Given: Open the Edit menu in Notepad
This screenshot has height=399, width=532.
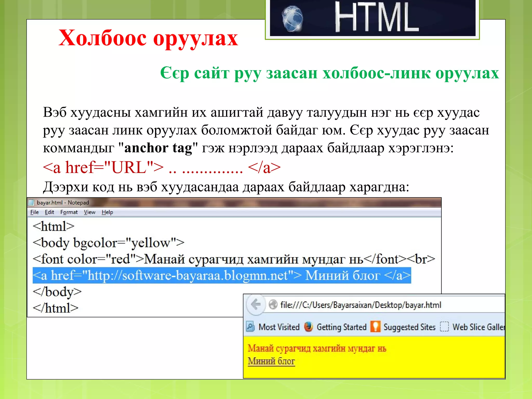Looking at the screenshot, I should click(49, 212).
